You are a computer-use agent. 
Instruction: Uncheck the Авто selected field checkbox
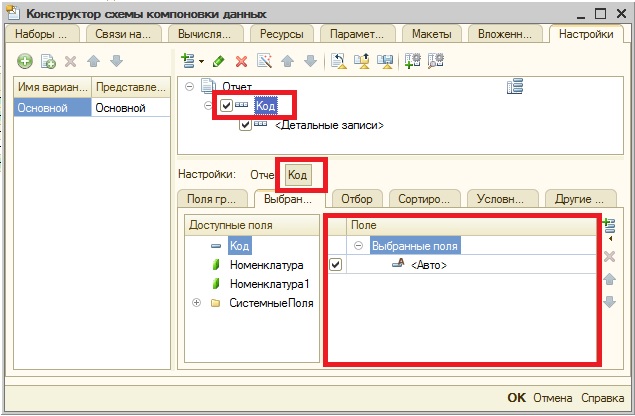[x=336, y=265]
